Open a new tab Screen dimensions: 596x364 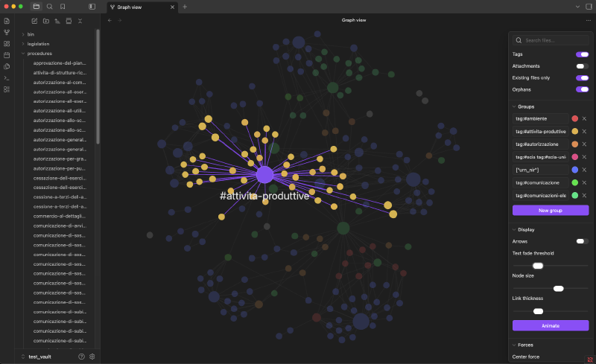pyautogui.click(x=185, y=7)
